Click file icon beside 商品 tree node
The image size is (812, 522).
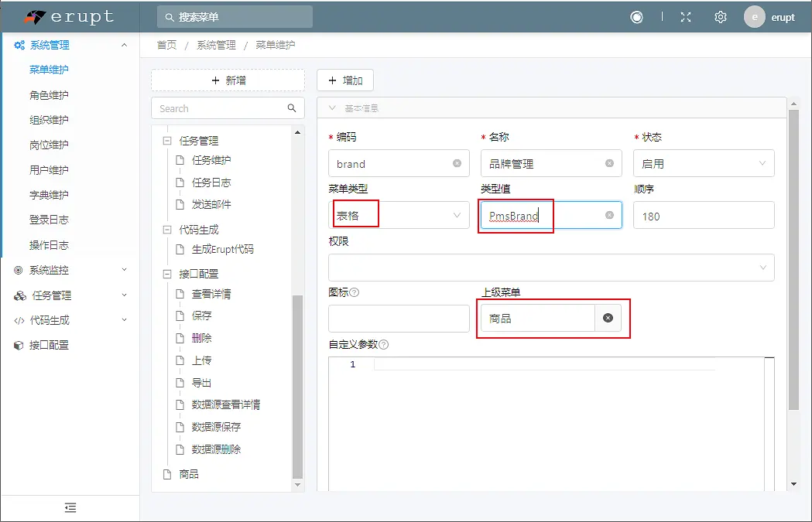(167, 474)
